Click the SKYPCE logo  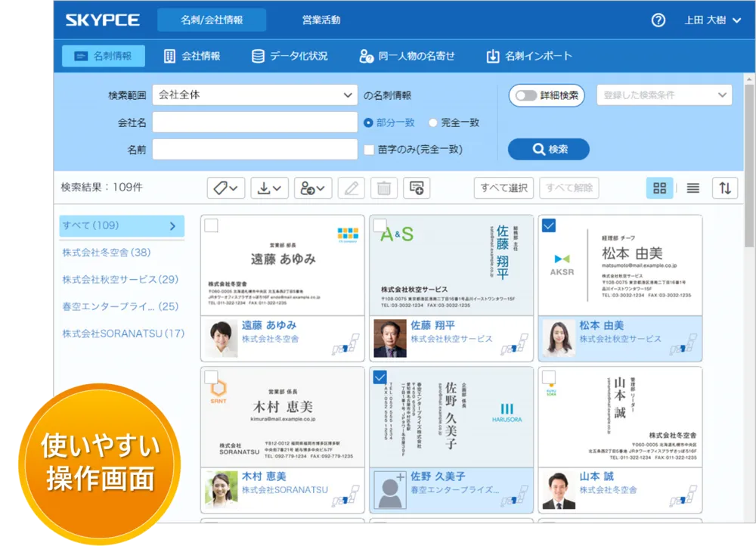pyautogui.click(x=103, y=20)
